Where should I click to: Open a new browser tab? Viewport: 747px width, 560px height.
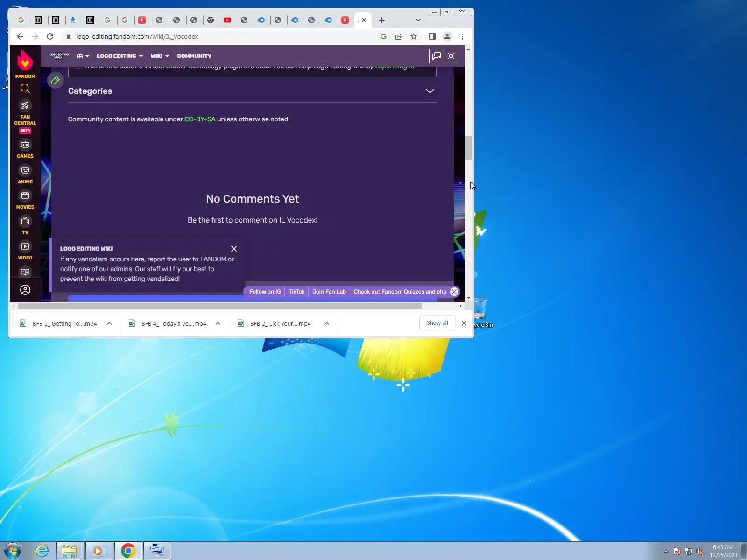(382, 20)
